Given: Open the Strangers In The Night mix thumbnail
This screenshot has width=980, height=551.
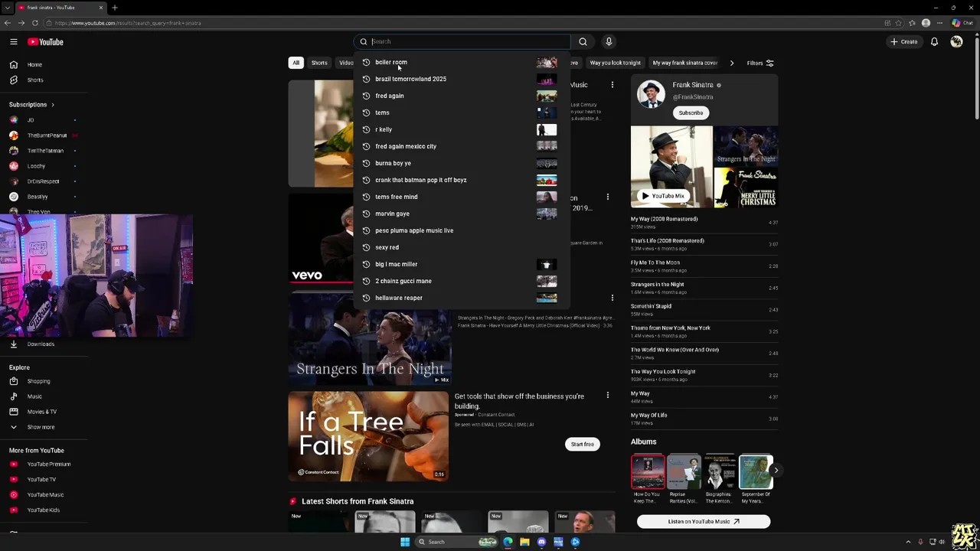Looking at the screenshot, I should click(370, 341).
